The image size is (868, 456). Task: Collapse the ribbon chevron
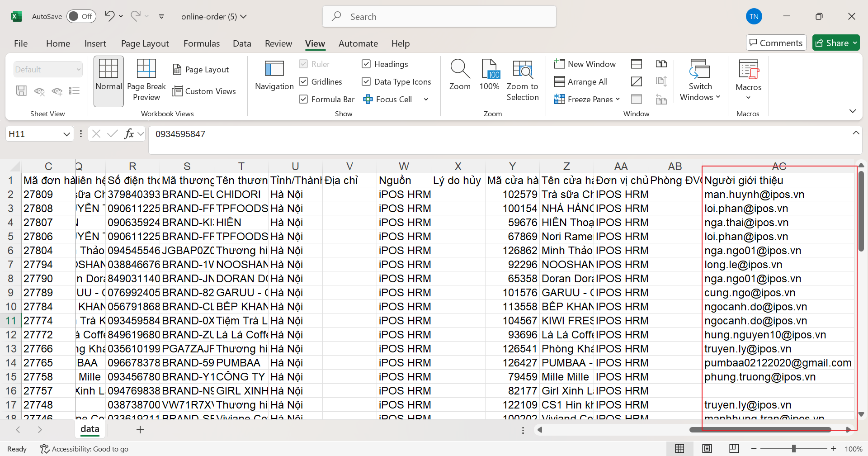coord(853,111)
